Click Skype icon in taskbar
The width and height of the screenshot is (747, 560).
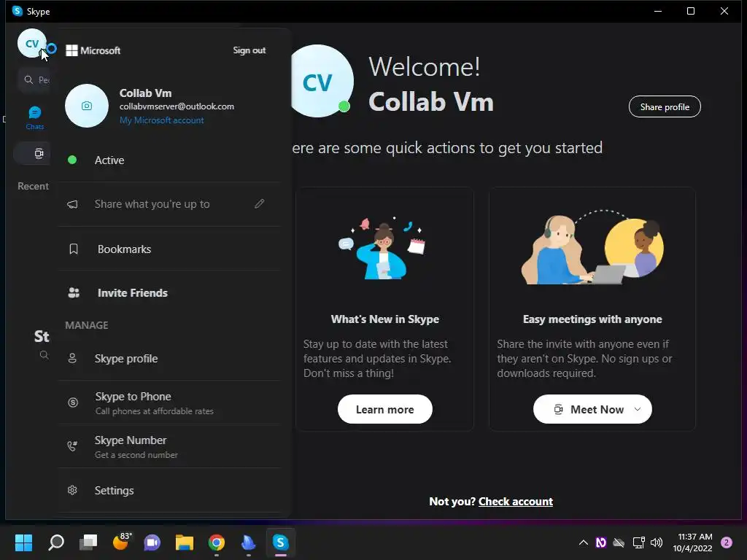(281, 542)
